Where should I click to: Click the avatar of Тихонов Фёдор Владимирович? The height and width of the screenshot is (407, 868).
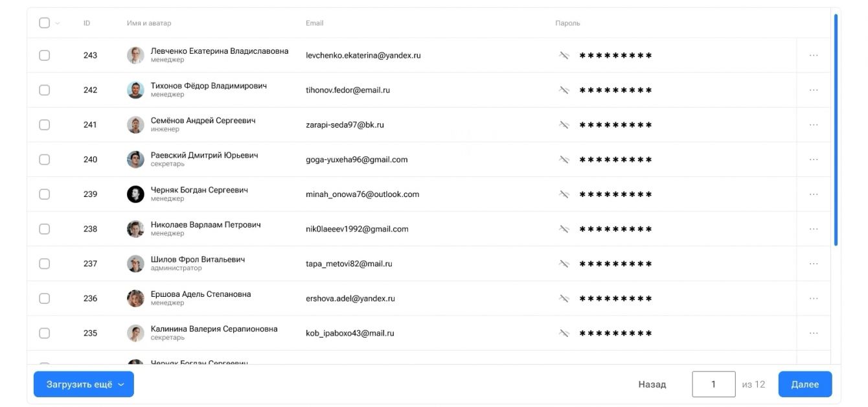(135, 90)
